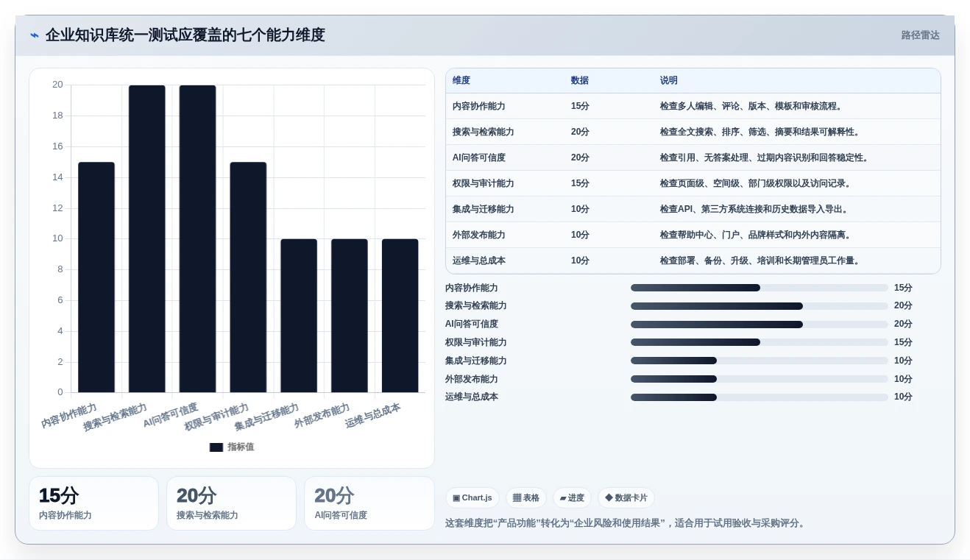Open the 20分 搜索与检索能力 data card

pyautogui.click(x=231, y=503)
